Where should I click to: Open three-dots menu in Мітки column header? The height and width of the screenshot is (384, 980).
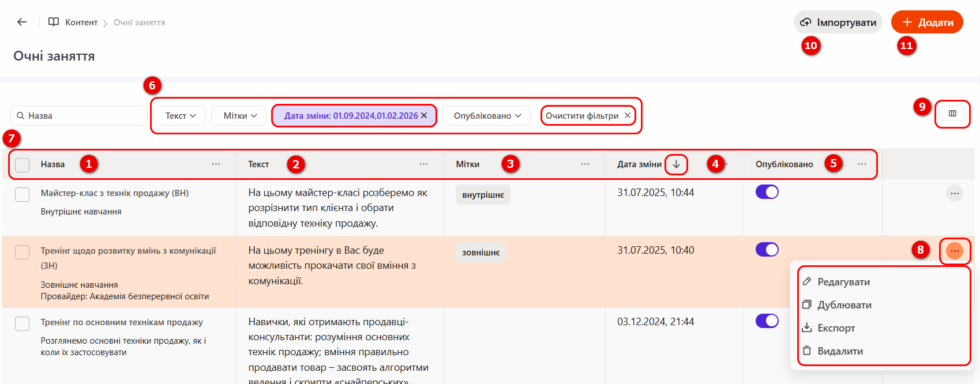tap(585, 164)
